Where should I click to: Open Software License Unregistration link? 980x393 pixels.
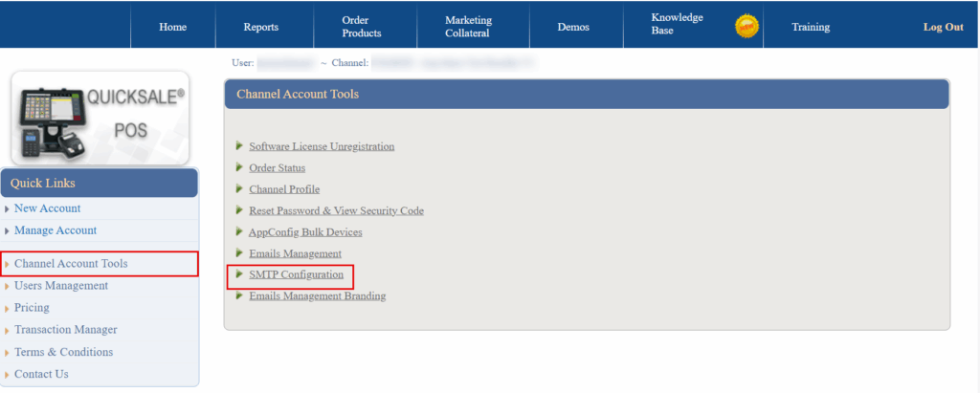pos(322,146)
